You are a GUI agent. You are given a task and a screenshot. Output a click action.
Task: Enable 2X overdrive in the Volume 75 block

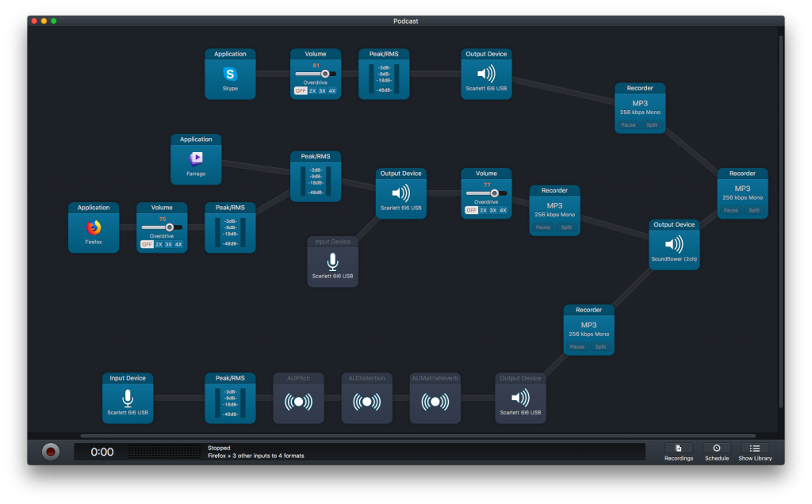(x=159, y=245)
